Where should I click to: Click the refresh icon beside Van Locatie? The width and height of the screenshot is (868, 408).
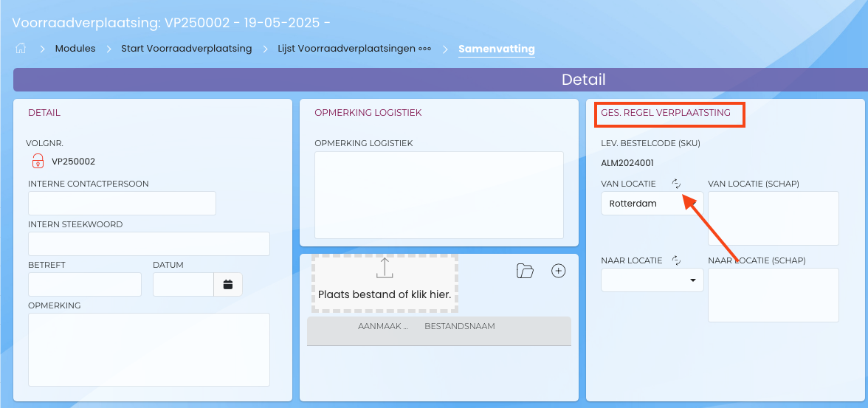click(676, 183)
